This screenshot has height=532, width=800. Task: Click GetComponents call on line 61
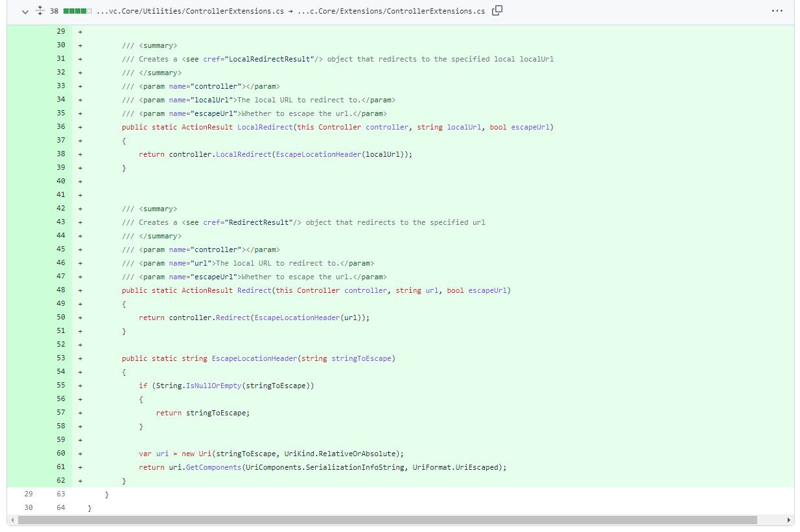pos(213,467)
